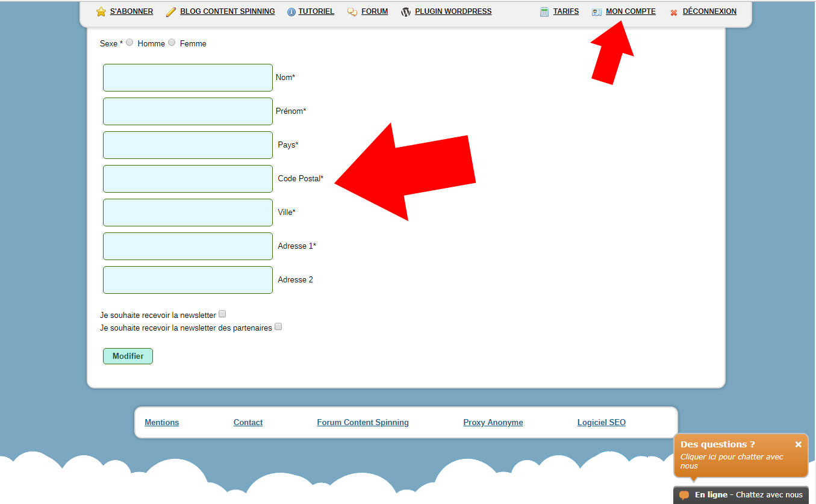Click in the Adresse 2 input field
This screenshot has height=504, width=816.
188,280
